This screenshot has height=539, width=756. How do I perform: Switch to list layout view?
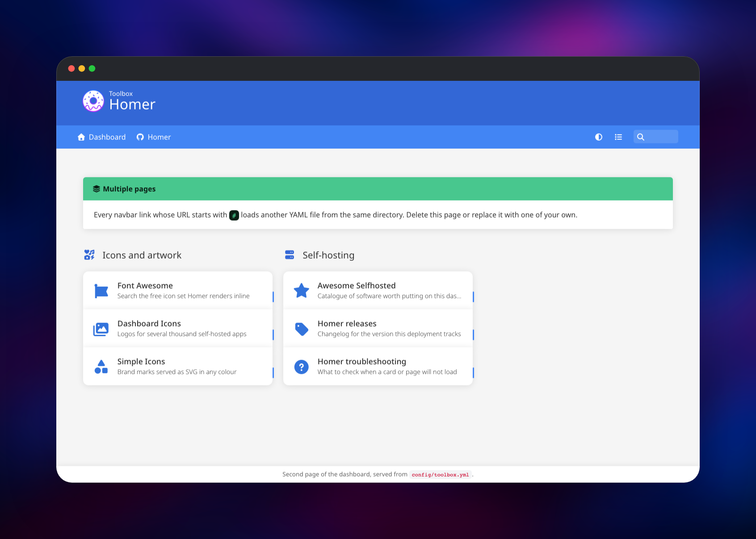pos(618,137)
